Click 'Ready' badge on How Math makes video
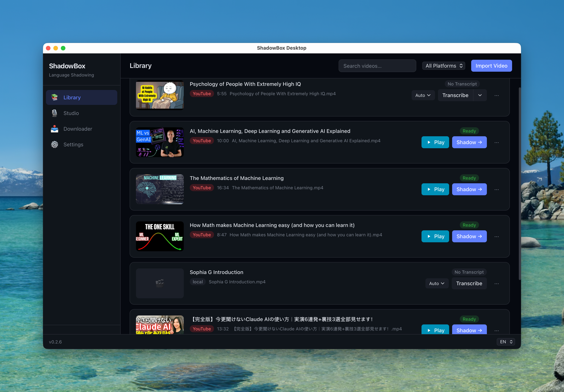This screenshot has width=564, height=392. coord(469,225)
